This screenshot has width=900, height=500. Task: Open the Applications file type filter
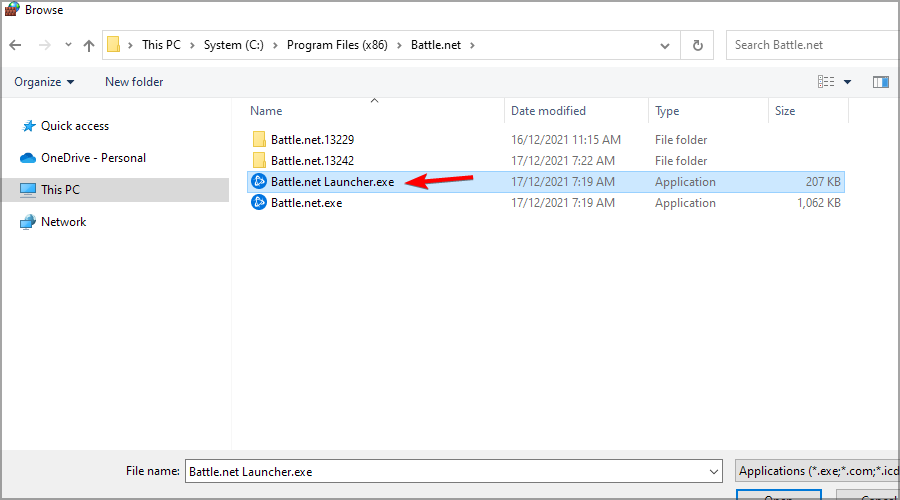pyautogui.click(x=817, y=471)
